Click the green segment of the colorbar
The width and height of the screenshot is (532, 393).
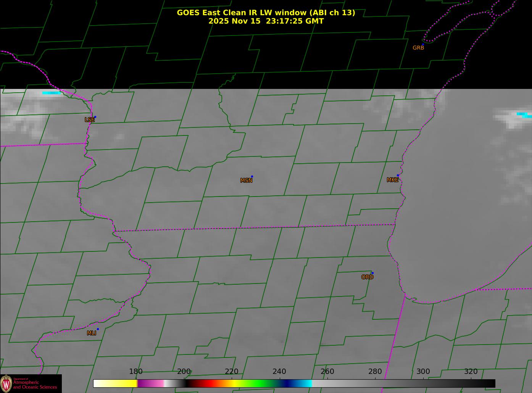(x=256, y=383)
